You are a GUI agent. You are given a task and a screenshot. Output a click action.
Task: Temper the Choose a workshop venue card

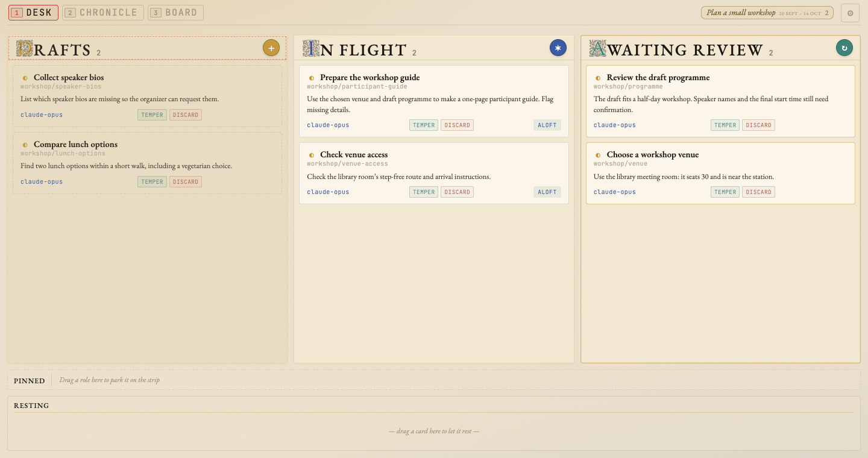725,192
